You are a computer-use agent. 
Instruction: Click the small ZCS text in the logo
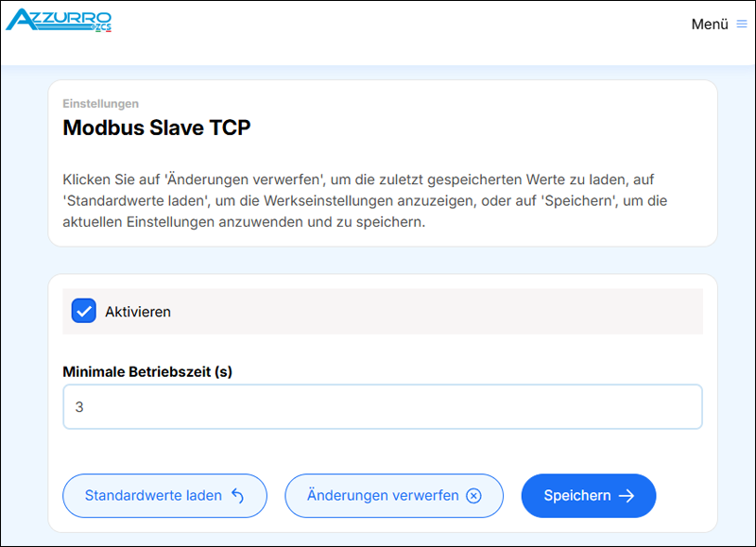(x=102, y=27)
